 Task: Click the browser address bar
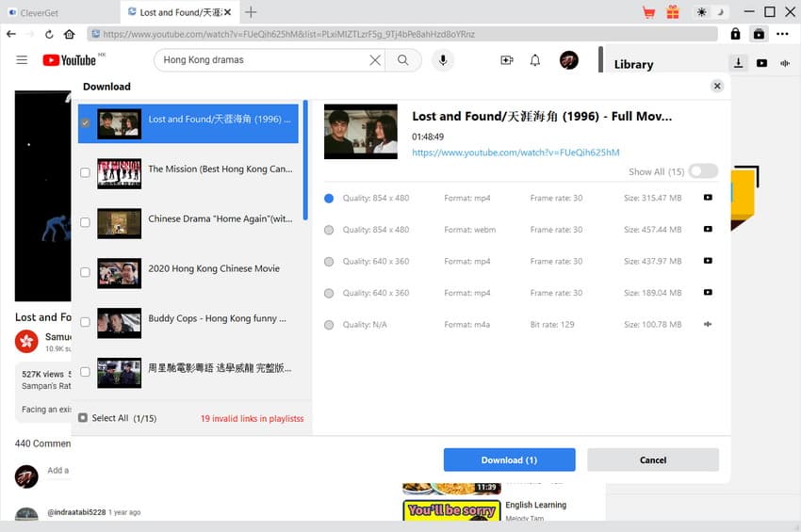402,34
